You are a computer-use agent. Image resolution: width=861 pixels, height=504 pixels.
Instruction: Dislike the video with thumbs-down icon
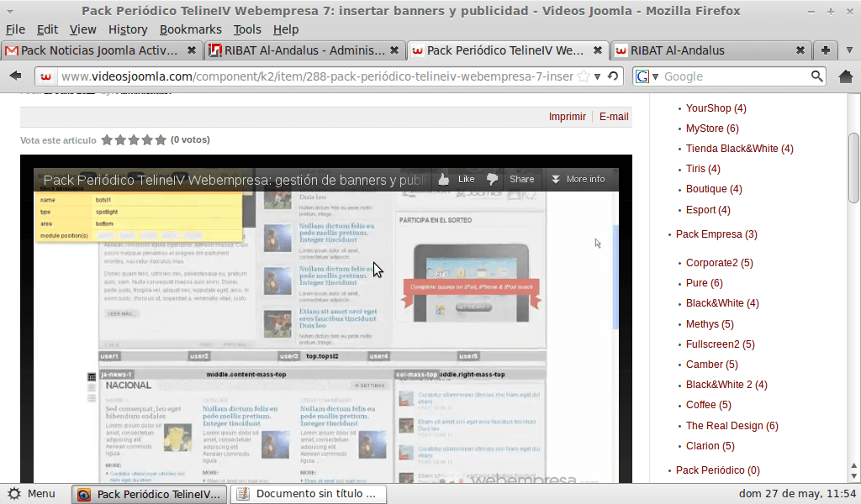(x=492, y=179)
